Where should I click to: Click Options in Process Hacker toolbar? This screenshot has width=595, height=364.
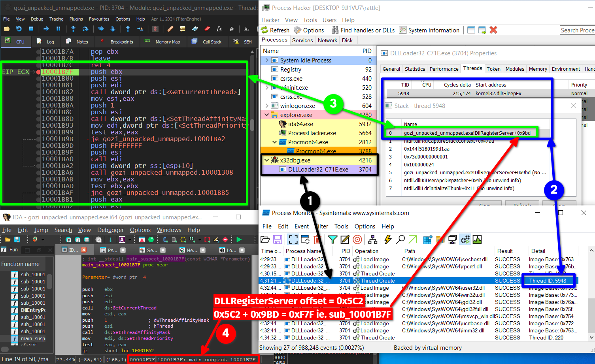point(309,30)
